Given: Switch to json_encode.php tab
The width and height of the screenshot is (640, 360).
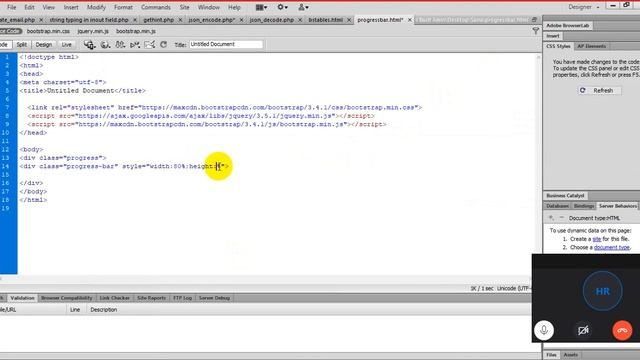Looking at the screenshot, I should point(212,20).
